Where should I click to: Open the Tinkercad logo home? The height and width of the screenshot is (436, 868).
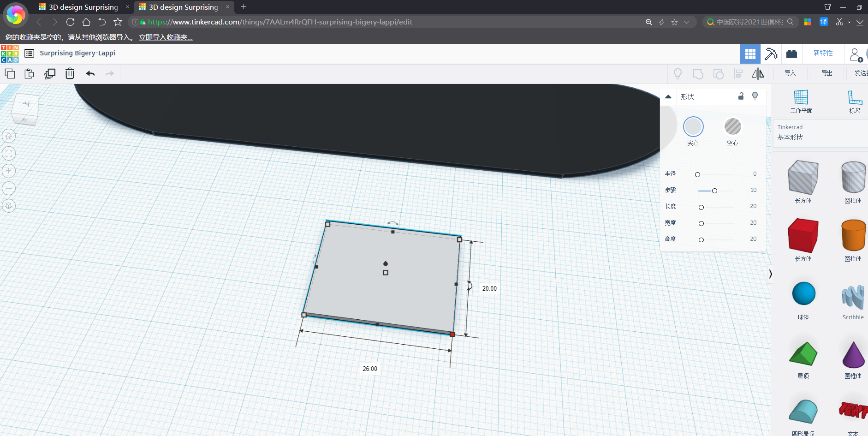(x=10, y=54)
